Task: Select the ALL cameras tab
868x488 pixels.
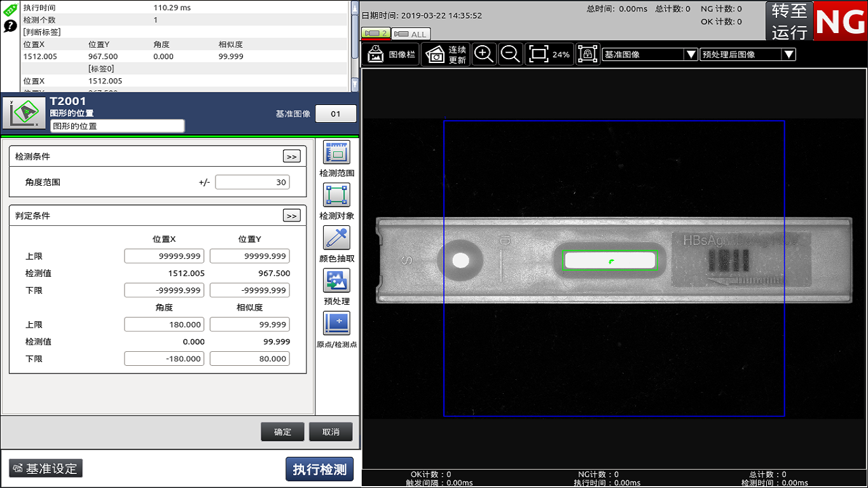Action: click(411, 34)
